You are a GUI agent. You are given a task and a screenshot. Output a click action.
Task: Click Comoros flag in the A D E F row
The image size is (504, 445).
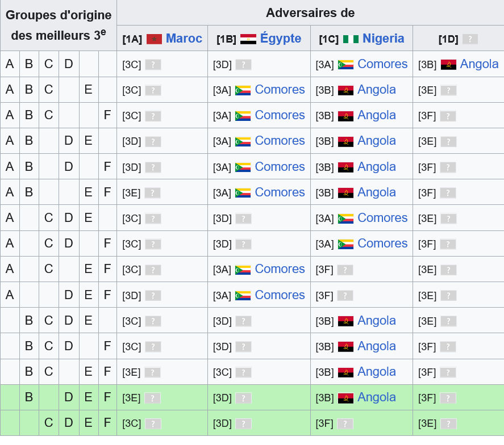click(x=243, y=296)
